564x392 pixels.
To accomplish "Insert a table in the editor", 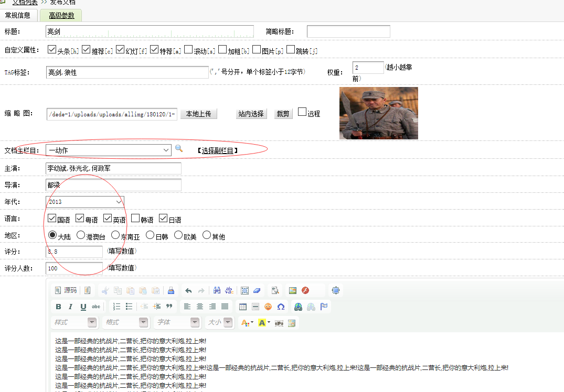I will pos(242,307).
